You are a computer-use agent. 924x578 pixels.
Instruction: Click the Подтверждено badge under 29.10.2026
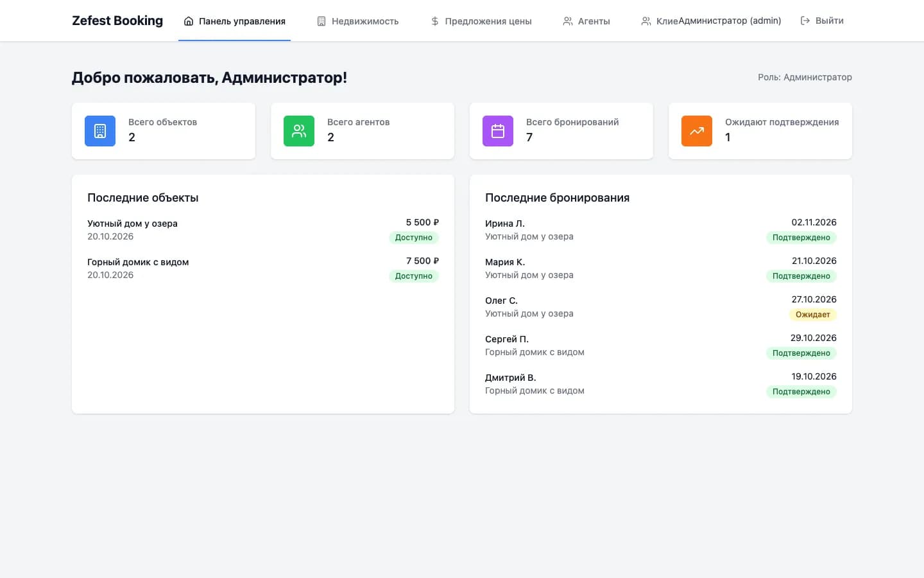[801, 353]
